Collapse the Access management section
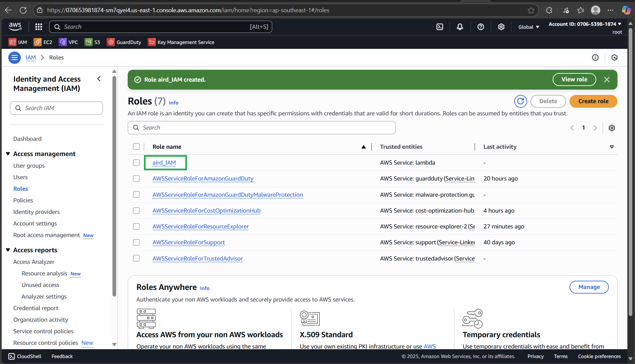This screenshot has height=364, width=635. (8, 154)
